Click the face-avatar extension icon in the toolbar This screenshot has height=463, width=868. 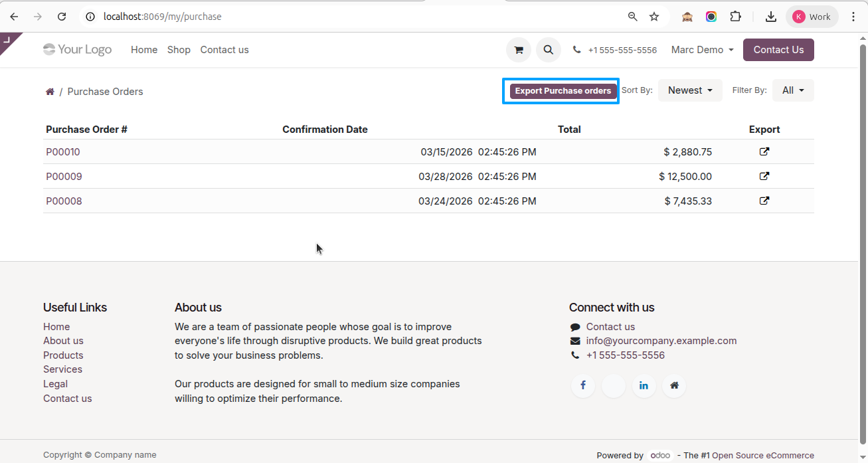(687, 17)
